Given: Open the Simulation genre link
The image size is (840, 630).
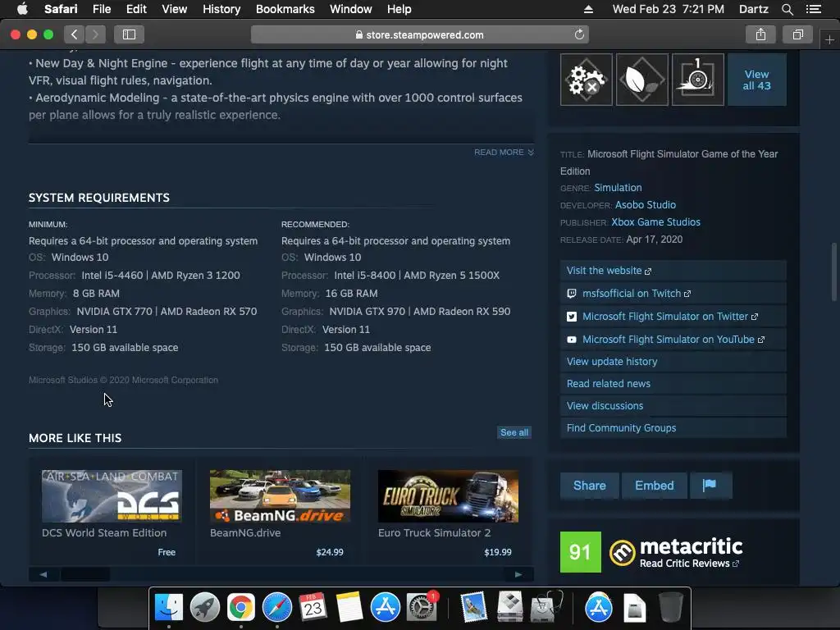Looking at the screenshot, I should pos(618,188).
